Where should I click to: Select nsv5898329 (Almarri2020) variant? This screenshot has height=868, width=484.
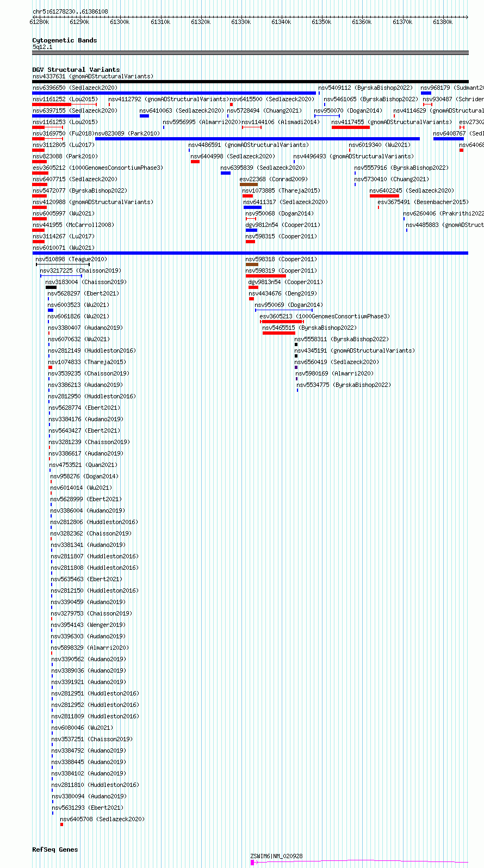(90, 648)
